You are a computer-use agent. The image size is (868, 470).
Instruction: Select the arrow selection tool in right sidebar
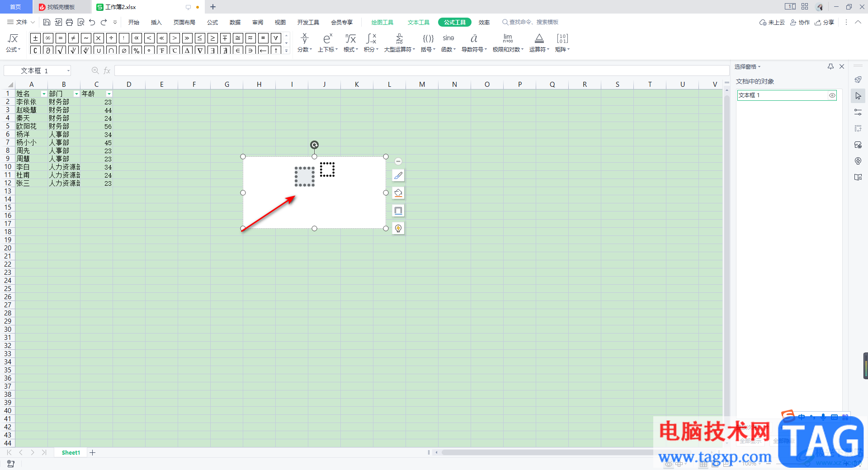coord(858,96)
